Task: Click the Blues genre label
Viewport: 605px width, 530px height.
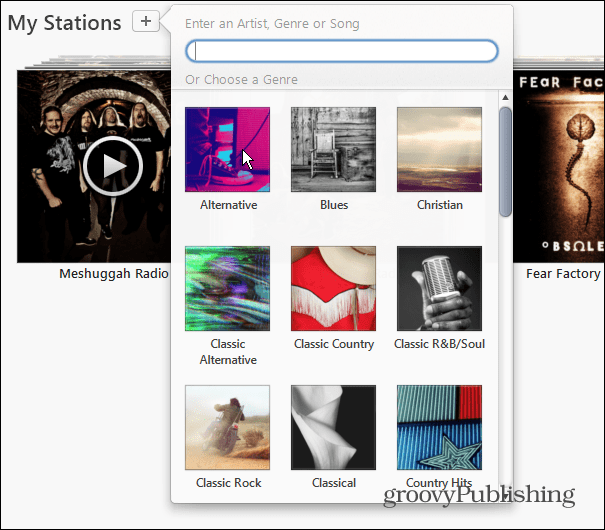Action: pos(334,205)
